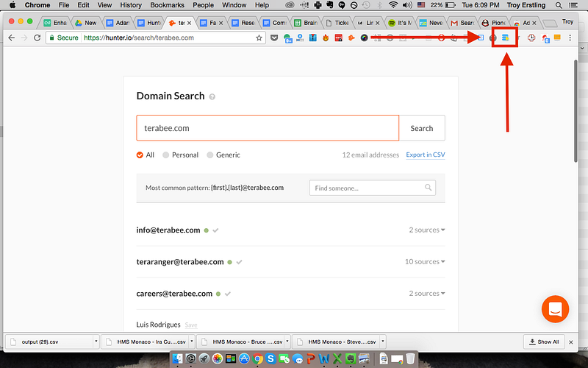The height and width of the screenshot is (368, 588).
Task: Go back with the browser back arrow
Action: [12, 38]
